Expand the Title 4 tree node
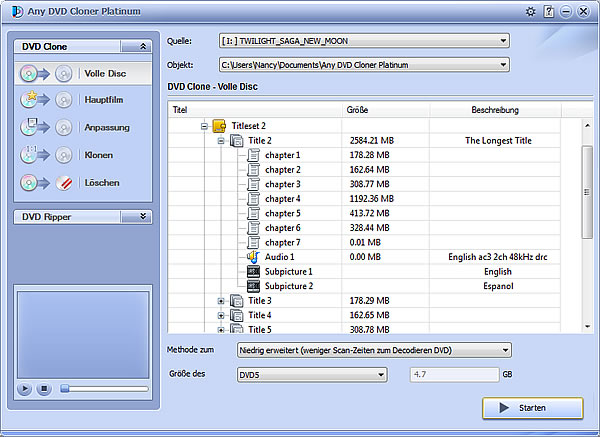600x437 pixels. [221, 316]
